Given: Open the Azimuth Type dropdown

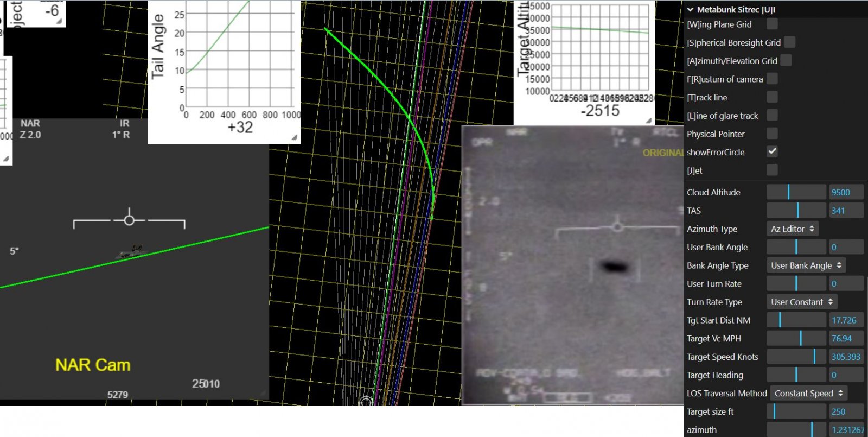Looking at the screenshot, I should [x=792, y=229].
